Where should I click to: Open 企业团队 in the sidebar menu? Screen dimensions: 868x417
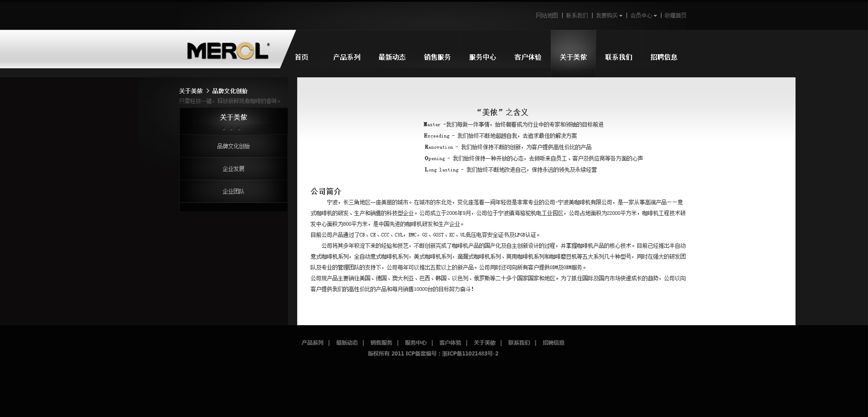coord(233,191)
